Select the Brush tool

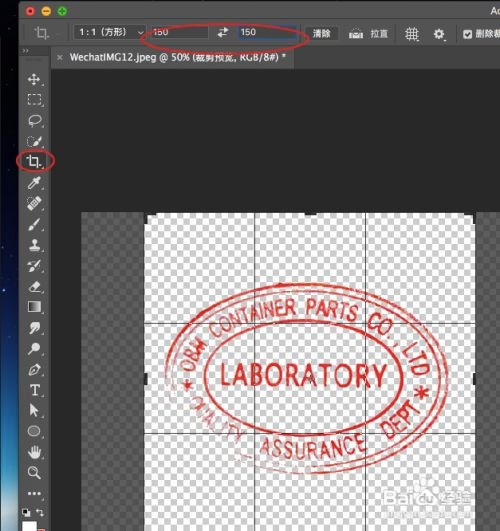pos(34,224)
